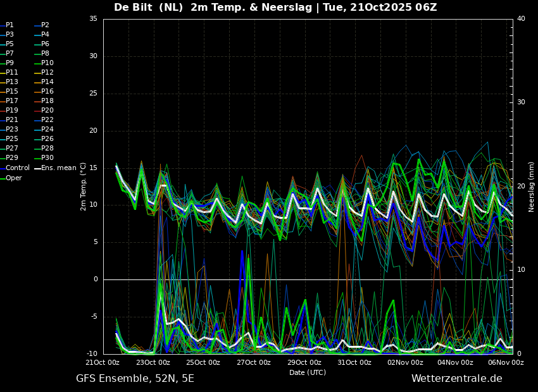Select the P2 legend label

click(x=45, y=25)
